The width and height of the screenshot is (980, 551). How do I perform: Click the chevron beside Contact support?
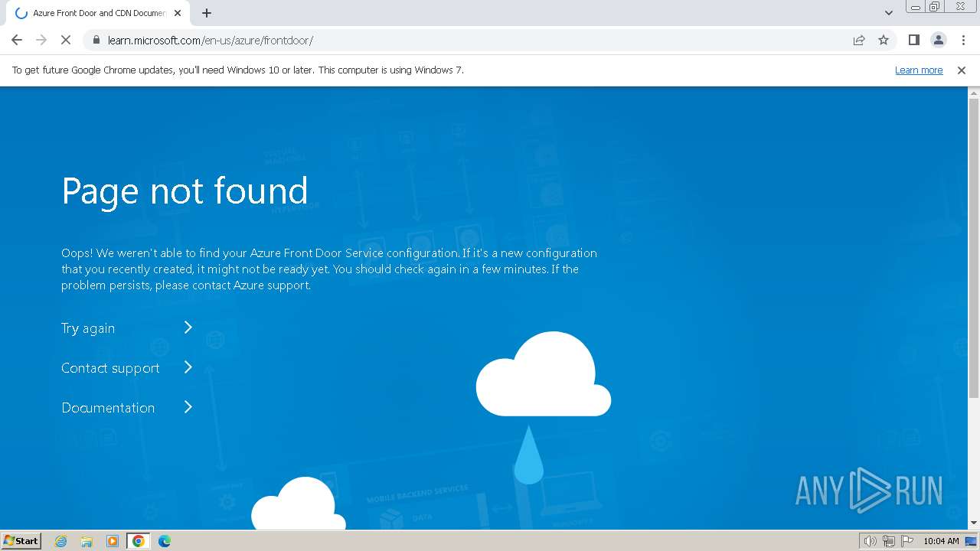188,367
